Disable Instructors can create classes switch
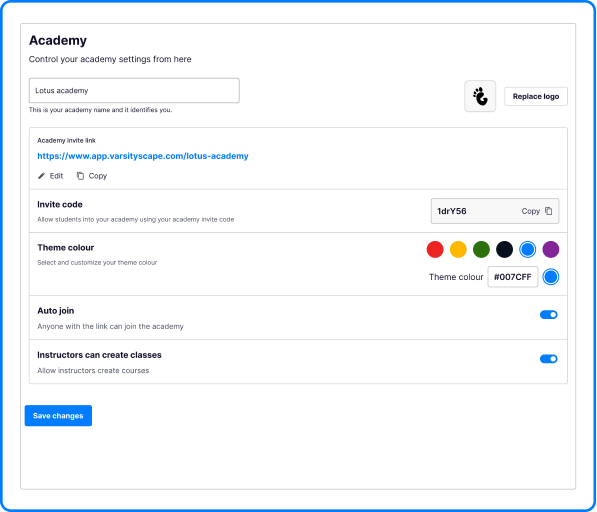This screenshot has height=512, width=597. click(549, 359)
